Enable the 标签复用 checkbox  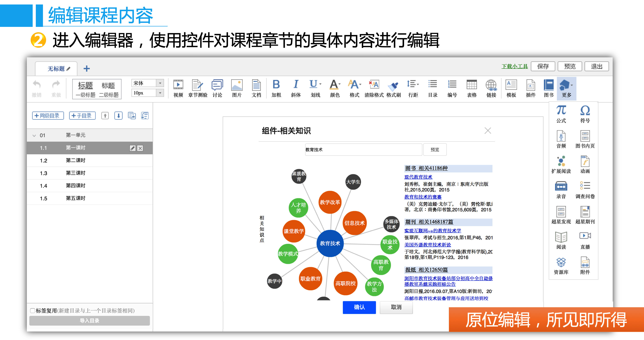[32, 310]
